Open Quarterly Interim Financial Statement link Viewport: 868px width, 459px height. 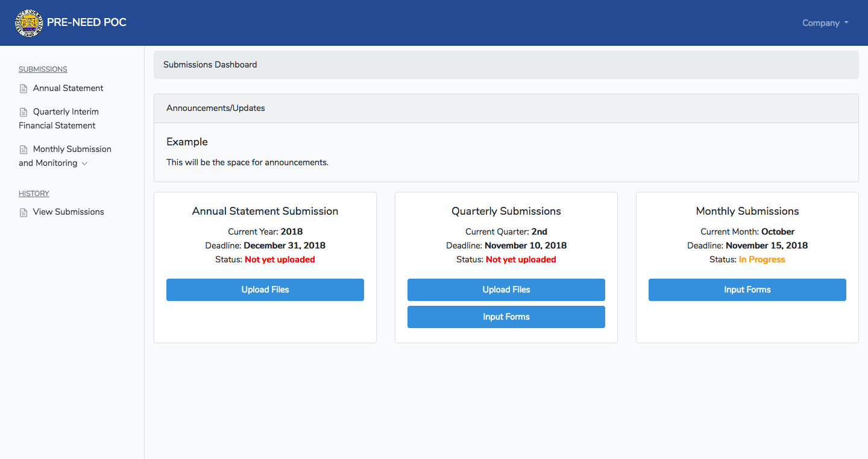coord(58,118)
